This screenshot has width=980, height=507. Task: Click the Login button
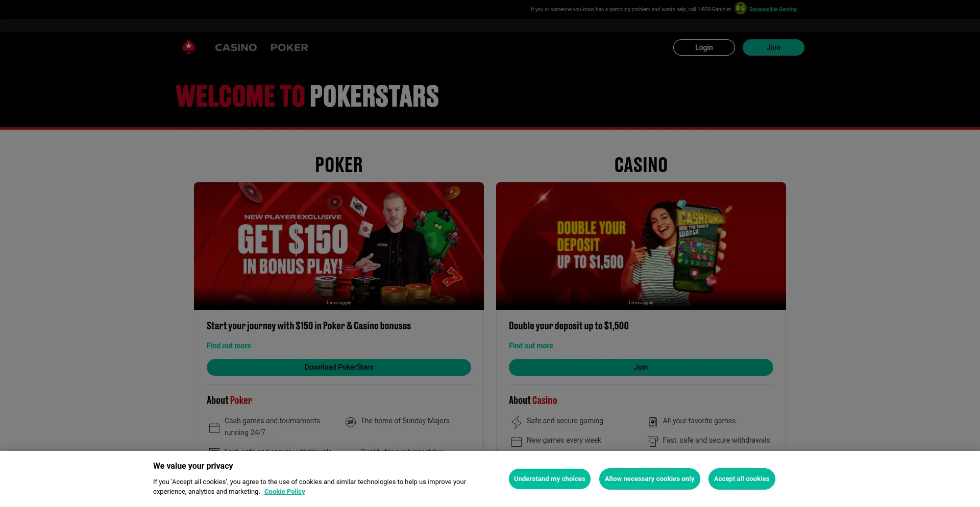pos(704,47)
